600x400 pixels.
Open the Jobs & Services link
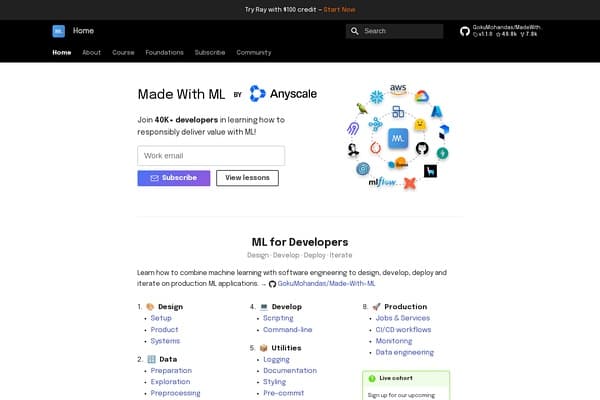coord(403,318)
